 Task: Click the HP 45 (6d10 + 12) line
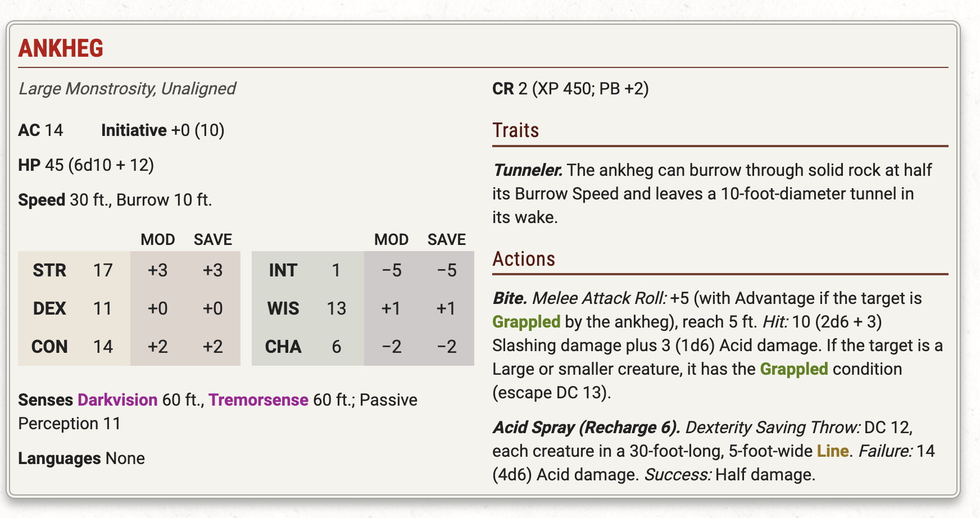pos(86,165)
